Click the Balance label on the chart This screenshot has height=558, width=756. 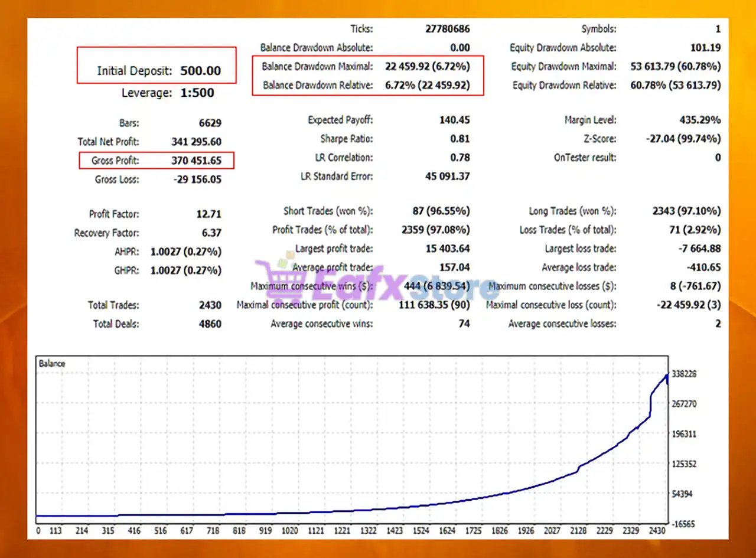[52, 364]
